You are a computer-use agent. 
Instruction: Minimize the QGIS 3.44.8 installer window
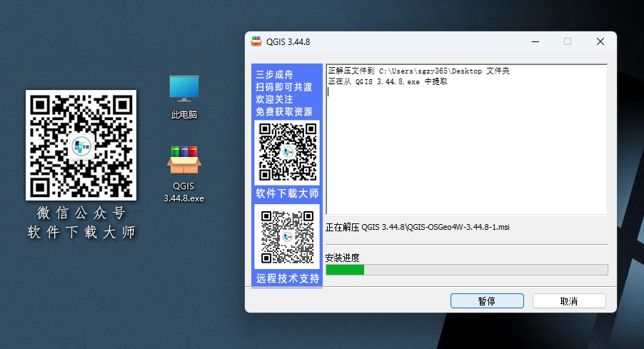535,41
